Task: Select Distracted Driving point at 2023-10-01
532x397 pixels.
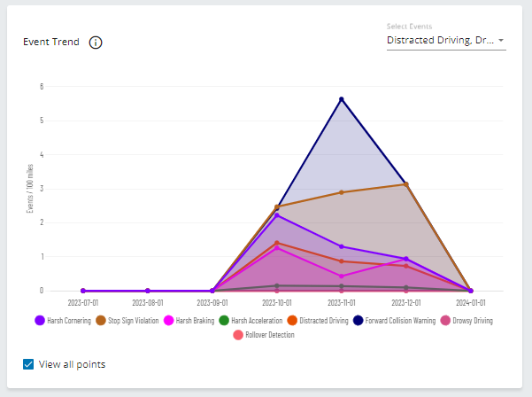Action: 277,243
